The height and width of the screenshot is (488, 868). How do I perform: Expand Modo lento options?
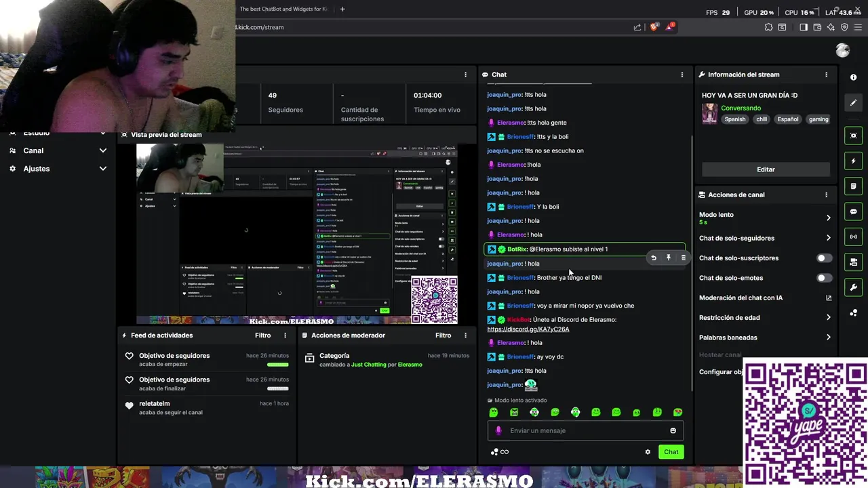(x=828, y=218)
